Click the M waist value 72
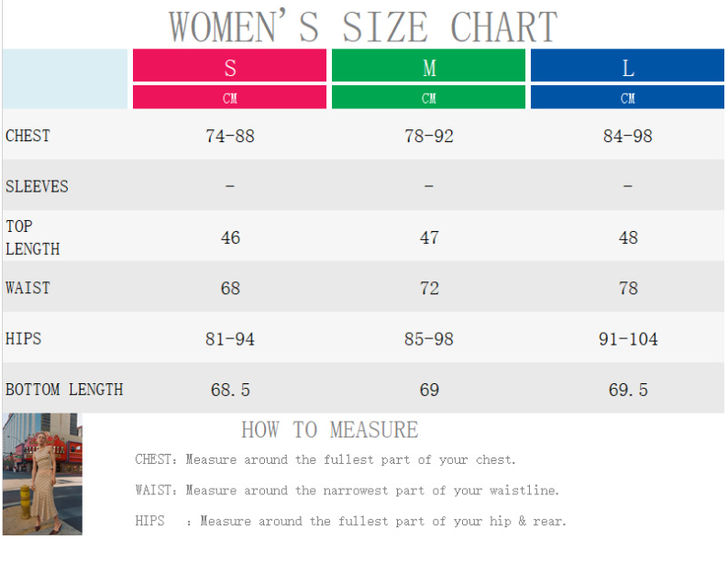 click(x=429, y=288)
